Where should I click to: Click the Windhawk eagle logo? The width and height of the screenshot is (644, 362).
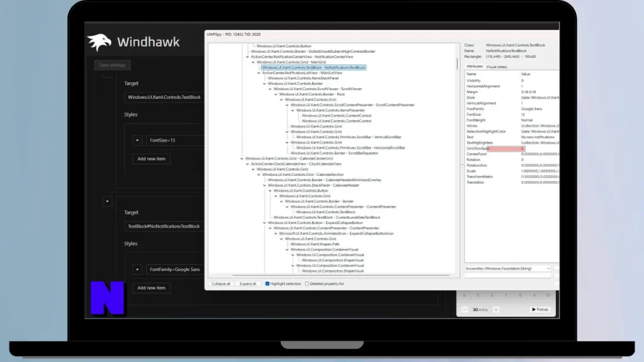pos(99,42)
